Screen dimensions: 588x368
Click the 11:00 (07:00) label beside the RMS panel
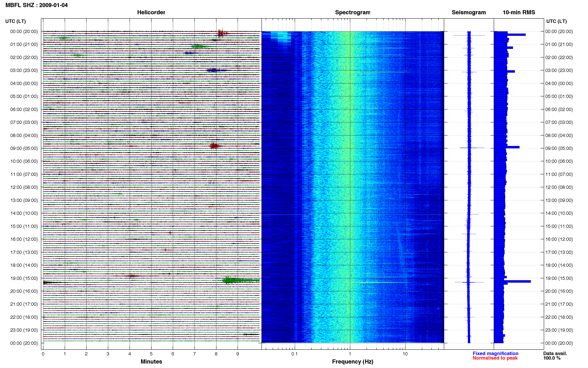(x=559, y=174)
